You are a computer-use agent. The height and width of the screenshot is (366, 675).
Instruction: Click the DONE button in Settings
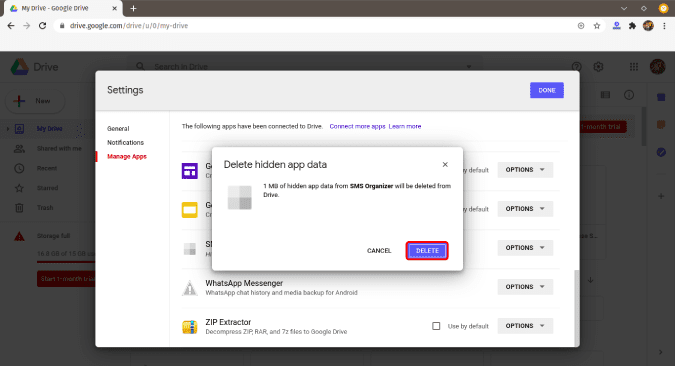click(x=547, y=90)
